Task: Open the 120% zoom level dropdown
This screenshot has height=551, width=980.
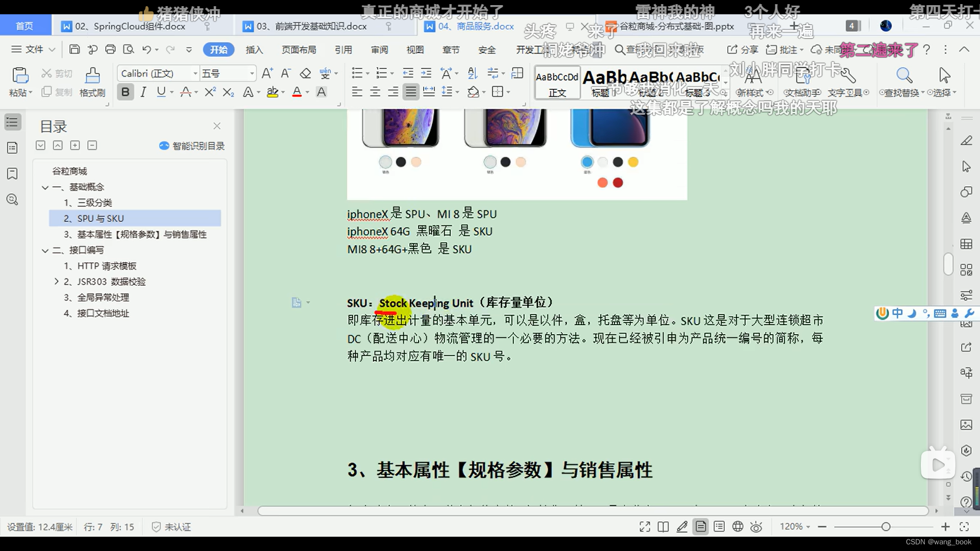Action: coord(795,527)
